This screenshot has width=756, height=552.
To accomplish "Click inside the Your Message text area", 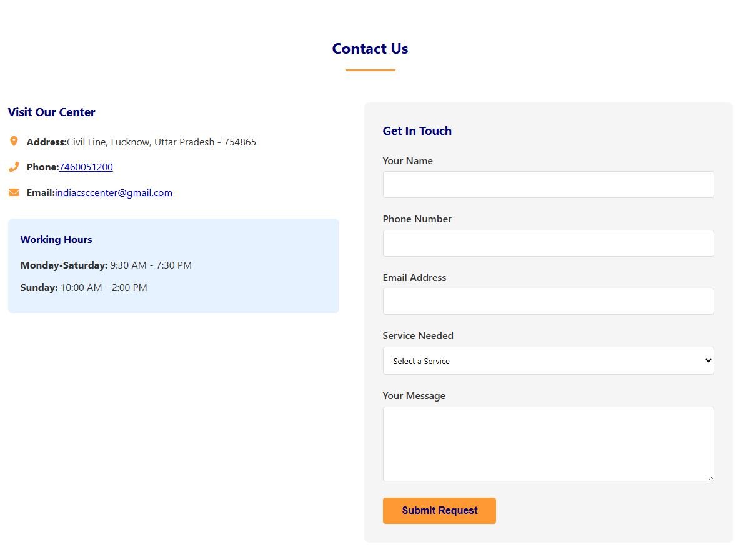I will click(x=548, y=443).
